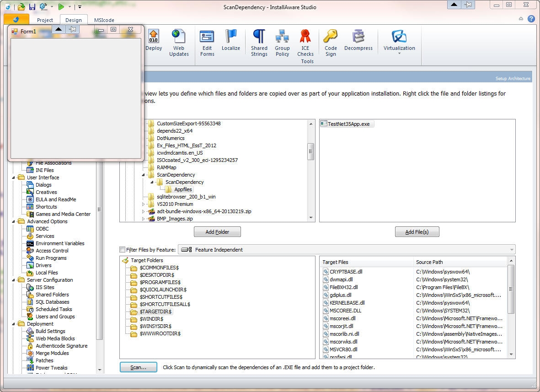Click the Add File(s) button
The image size is (540, 392).
[417, 232]
